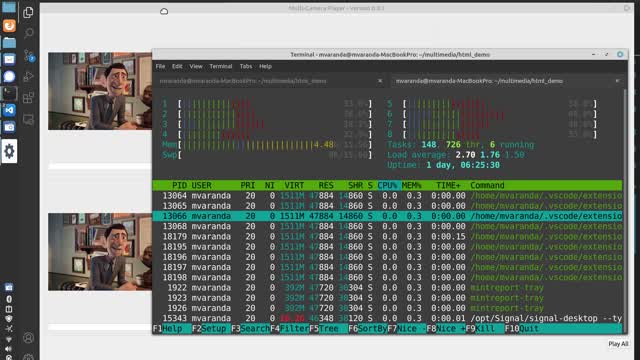Close the second terminal tab
The image size is (640, 360).
(617, 81)
